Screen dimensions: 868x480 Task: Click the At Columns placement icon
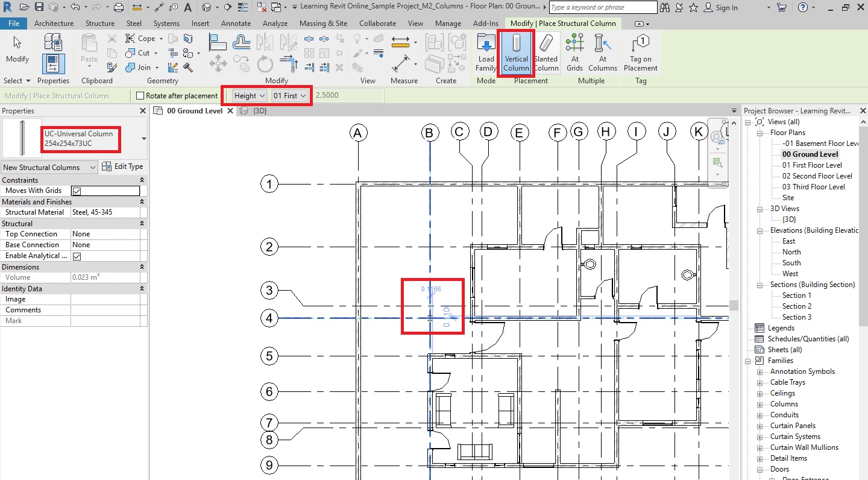602,52
